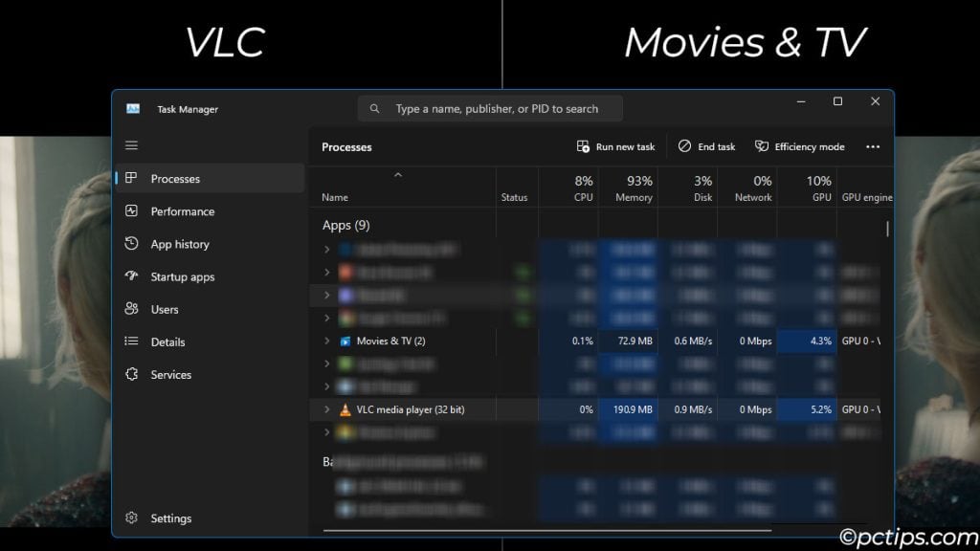Click the End task button
The image size is (980, 551).
707,146
